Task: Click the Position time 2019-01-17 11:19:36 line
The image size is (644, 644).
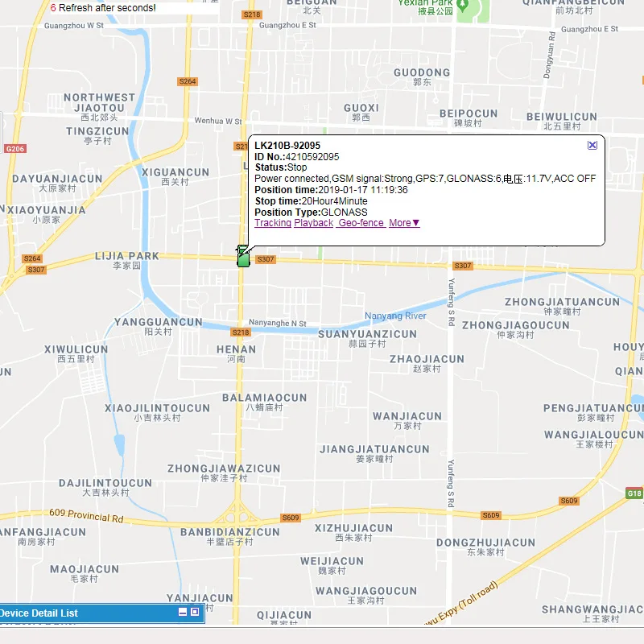Action: click(x=331, y=190)
